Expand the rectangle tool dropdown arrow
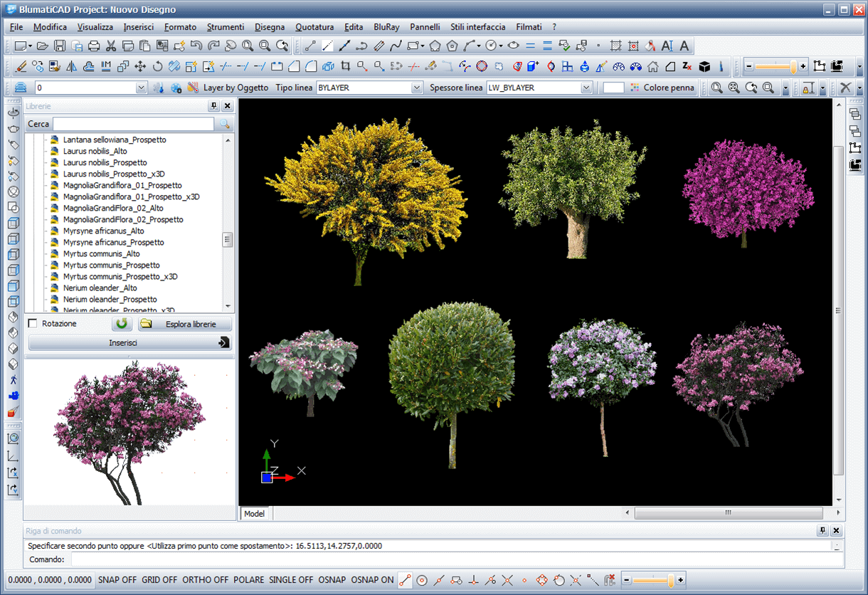Viewport: 868px width, 595px height. [x=423, y=46]
